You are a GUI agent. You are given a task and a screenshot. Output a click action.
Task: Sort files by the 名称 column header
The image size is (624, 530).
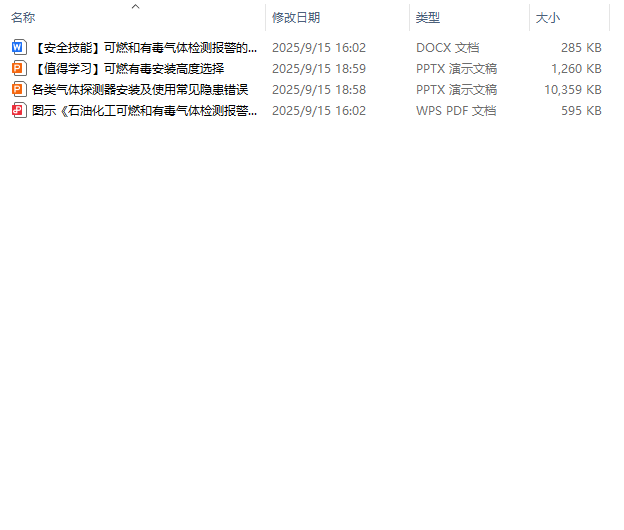point(23,18)
